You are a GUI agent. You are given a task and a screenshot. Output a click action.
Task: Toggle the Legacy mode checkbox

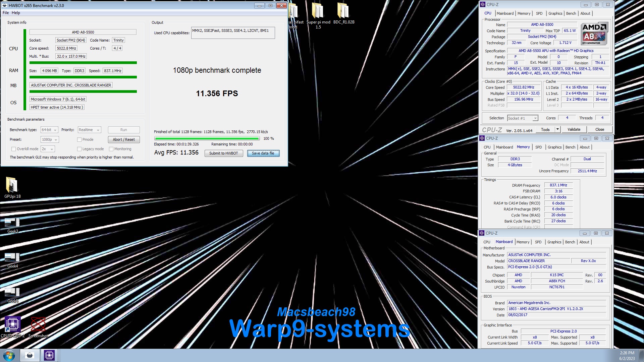pos(79,149)
